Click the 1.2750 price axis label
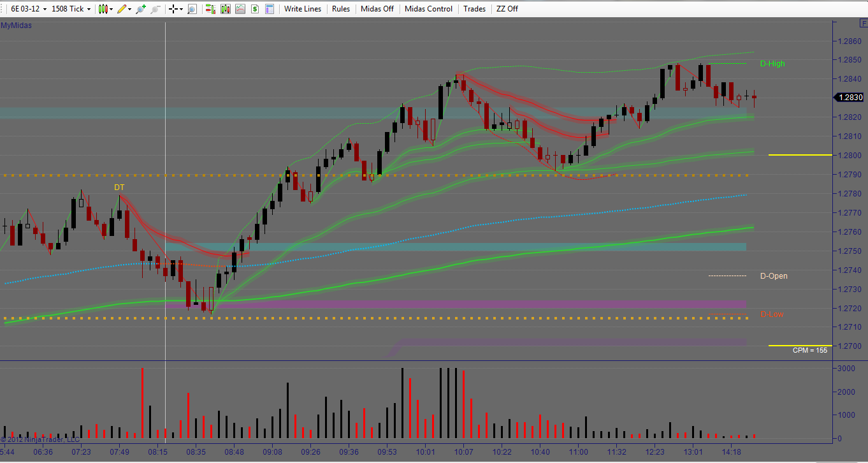The height and width of the screenshot is (463, 868). coord(851,251)
